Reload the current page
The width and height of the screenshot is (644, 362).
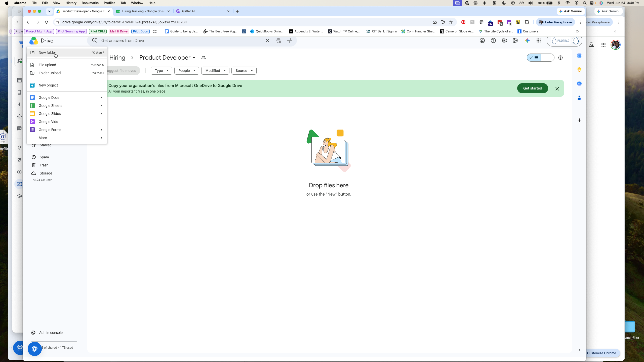pyautogui.click(x=47, y=22)
